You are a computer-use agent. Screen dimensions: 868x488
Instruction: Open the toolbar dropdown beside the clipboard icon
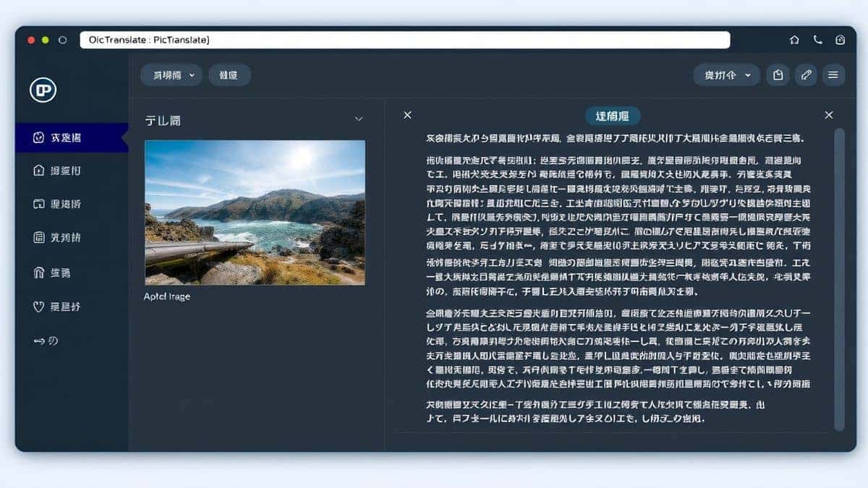pyautogui.click(x=727, y=74)
